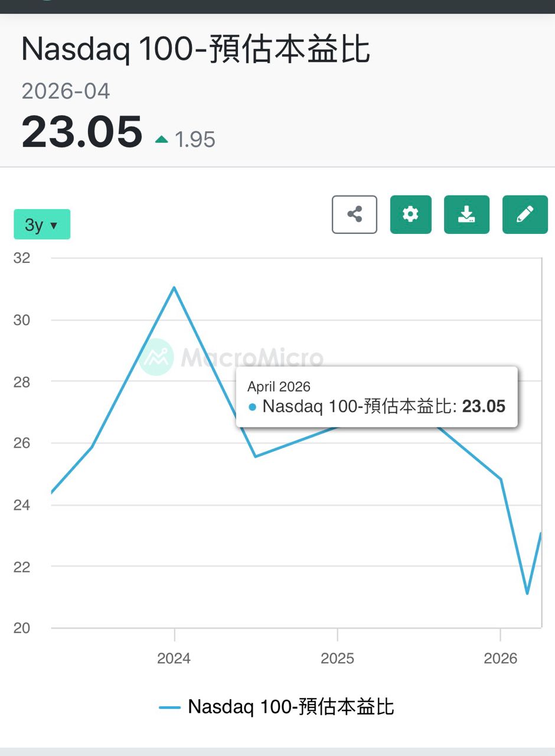The height and width of the screenshot is (756, 555).
Task: Toggle the Nasdaq 100-預估本益比 legend label
Action: point(290,707)
